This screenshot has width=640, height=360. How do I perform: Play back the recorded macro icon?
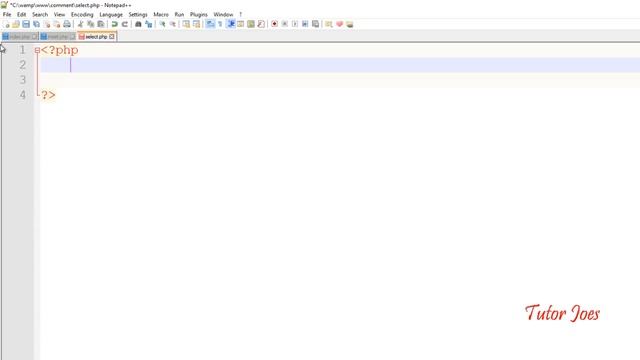tap(295, 24)
